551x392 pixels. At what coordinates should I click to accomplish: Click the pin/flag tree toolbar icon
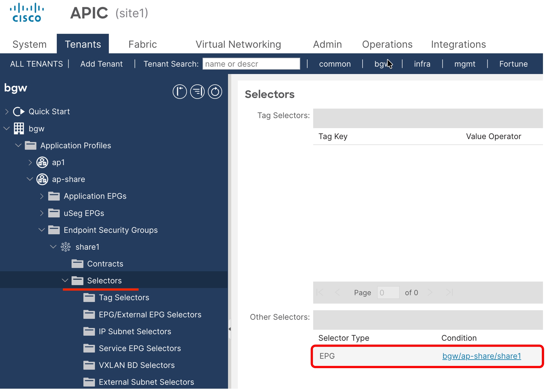click(x=180, y=92)
